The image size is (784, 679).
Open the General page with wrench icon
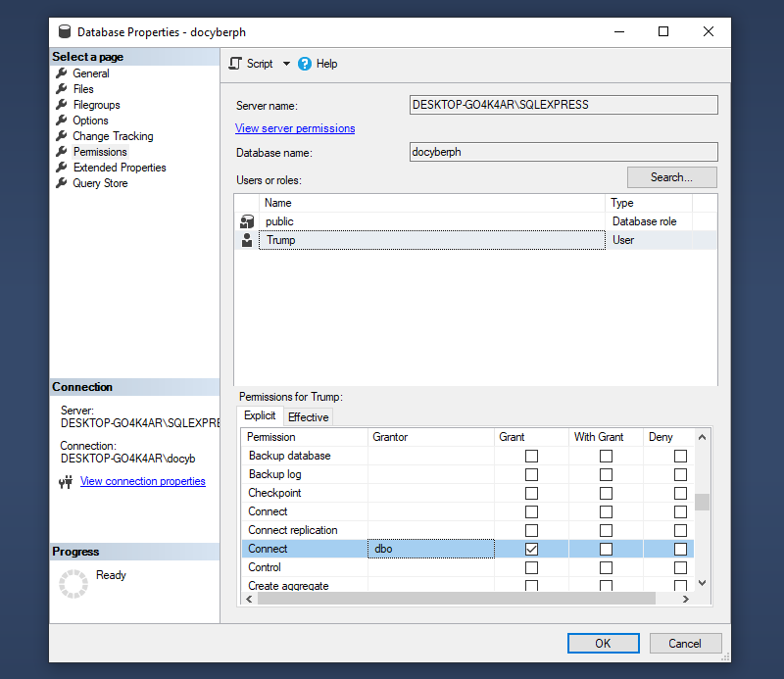(62, 73)
